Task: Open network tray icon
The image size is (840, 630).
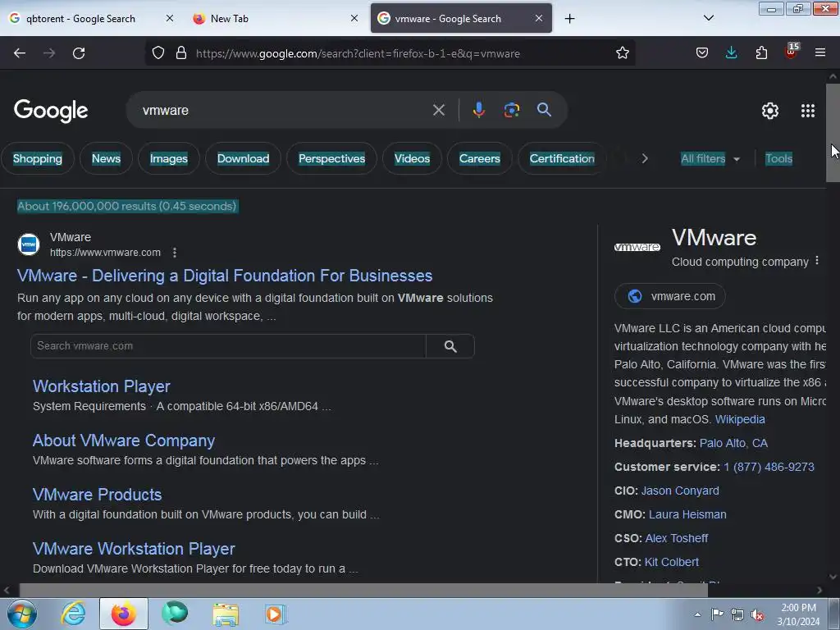Action: click(x=737, y=615)
